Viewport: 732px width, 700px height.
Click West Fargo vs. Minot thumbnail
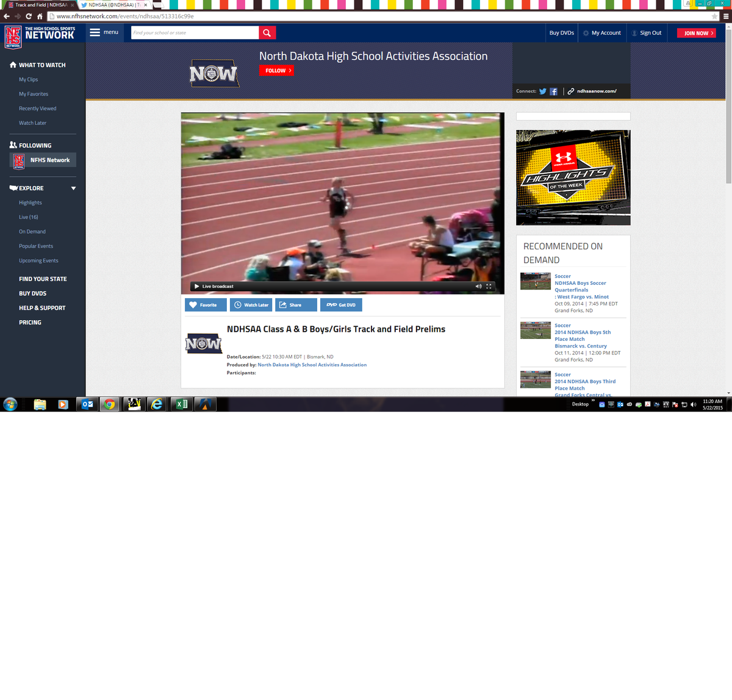[x=536, y=281]
